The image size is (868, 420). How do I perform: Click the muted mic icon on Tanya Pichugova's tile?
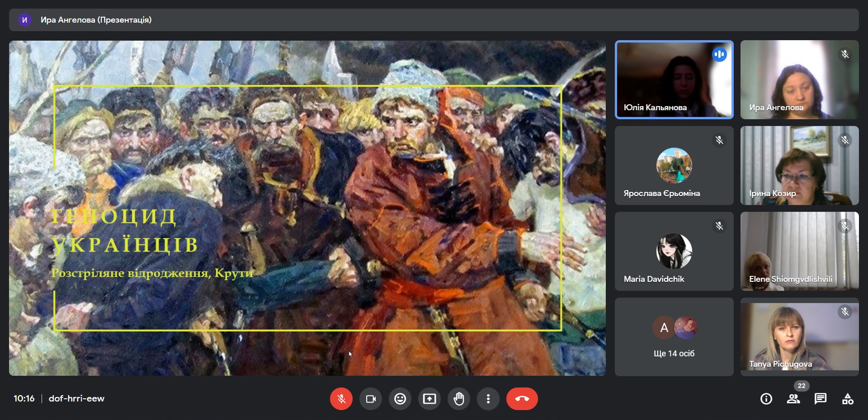[x=845, y=312]
